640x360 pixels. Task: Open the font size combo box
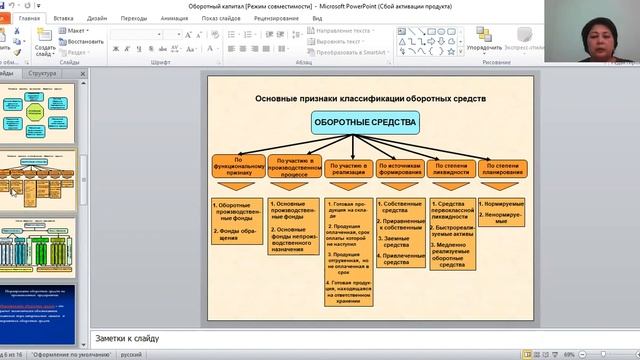coord(172,35)
